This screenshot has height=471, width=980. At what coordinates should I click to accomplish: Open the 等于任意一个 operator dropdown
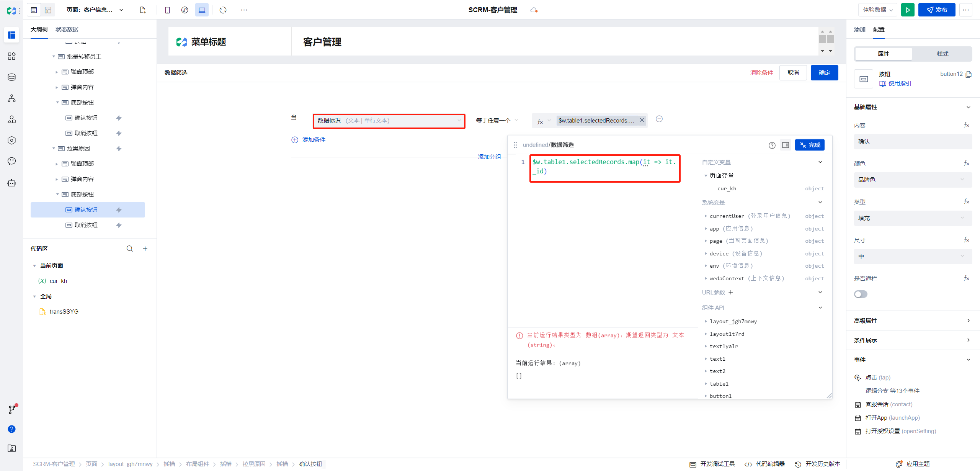pyautogui.click(x=497, y=121)
